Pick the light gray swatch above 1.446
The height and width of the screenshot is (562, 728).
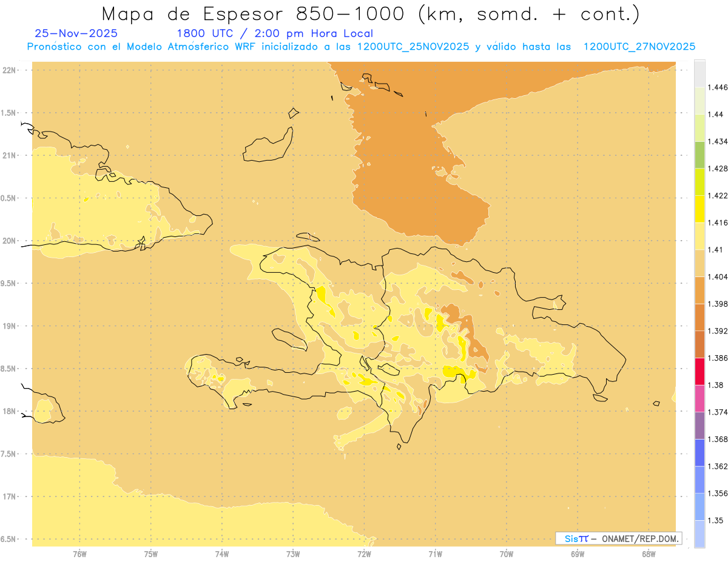(699, 74)
